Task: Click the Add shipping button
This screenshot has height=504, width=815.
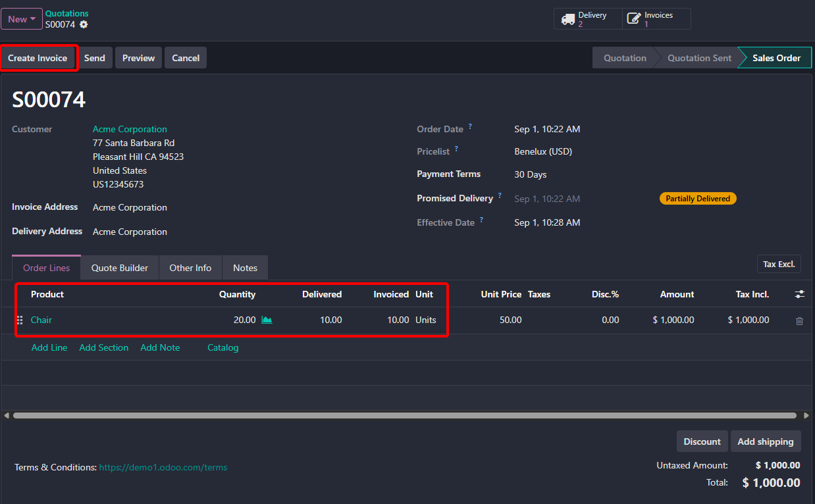Action: [x=766, y=441]
